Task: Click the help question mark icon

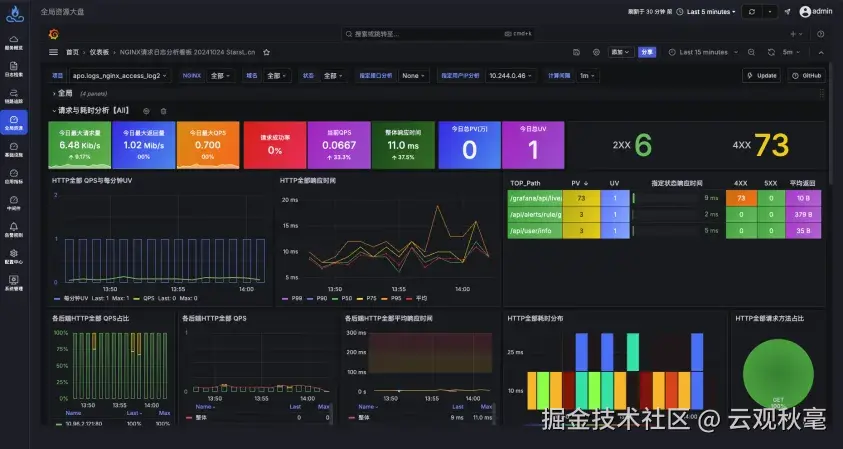Action: pos(820,34)
